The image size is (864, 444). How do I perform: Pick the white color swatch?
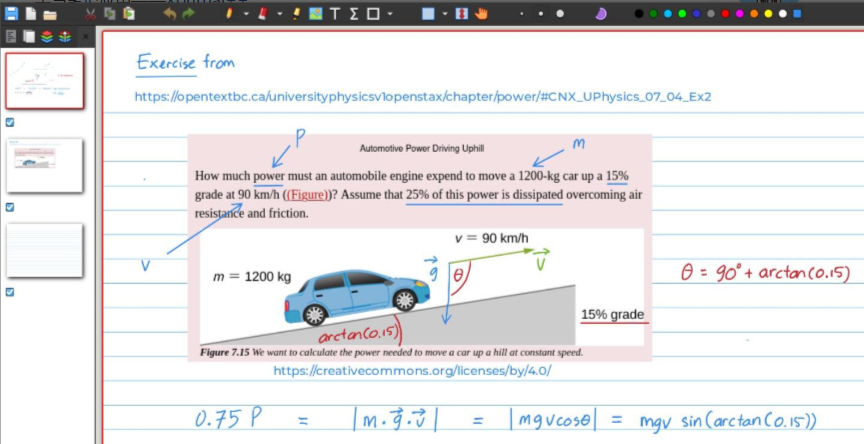point(782,14)
